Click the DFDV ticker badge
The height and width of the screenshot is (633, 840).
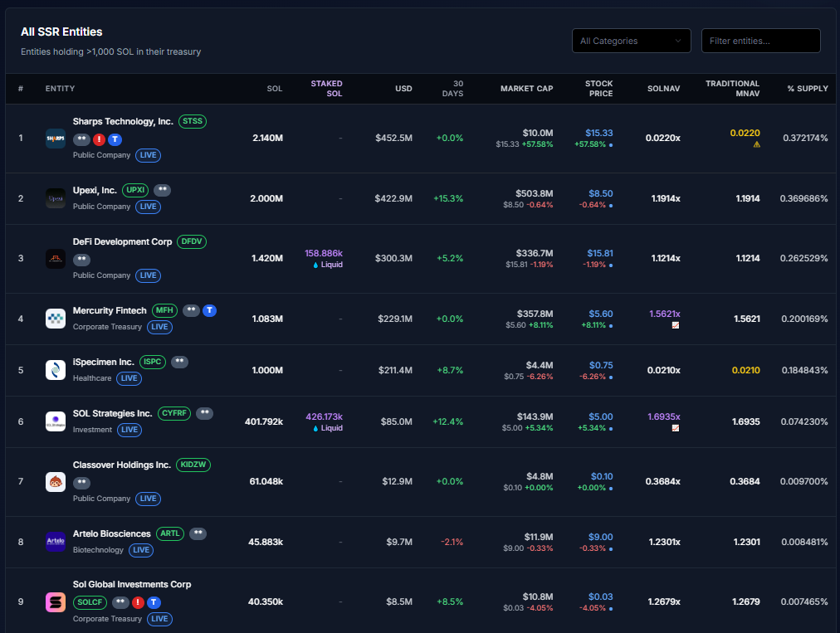tap(191, 241)
